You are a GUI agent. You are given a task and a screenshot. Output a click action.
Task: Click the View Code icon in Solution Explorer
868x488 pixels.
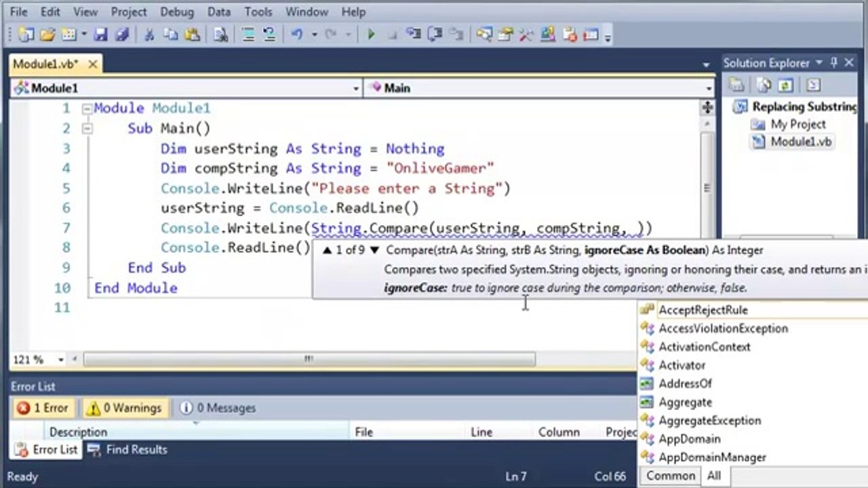pyautogui.click(x=813, y=85)
